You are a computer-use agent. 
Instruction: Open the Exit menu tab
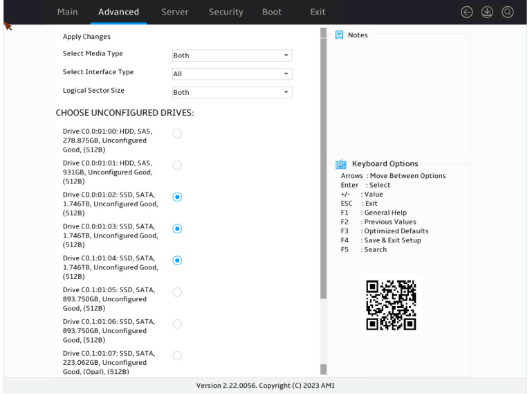318,12
